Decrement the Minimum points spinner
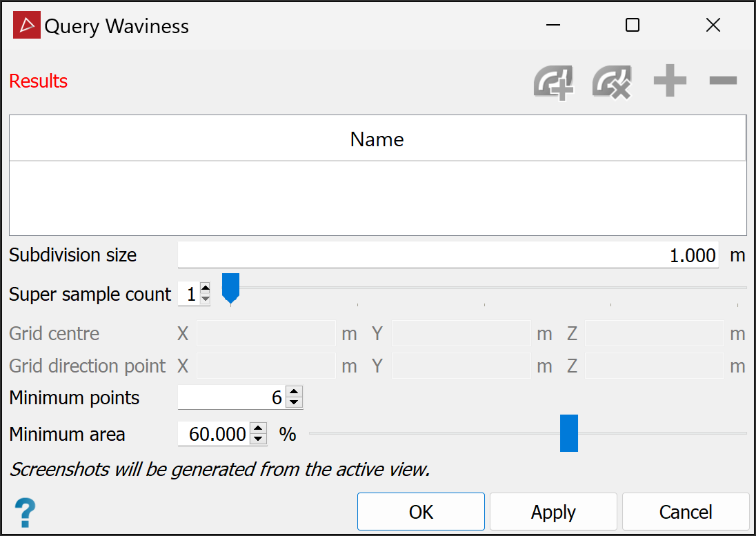 [x=295, y=402]
